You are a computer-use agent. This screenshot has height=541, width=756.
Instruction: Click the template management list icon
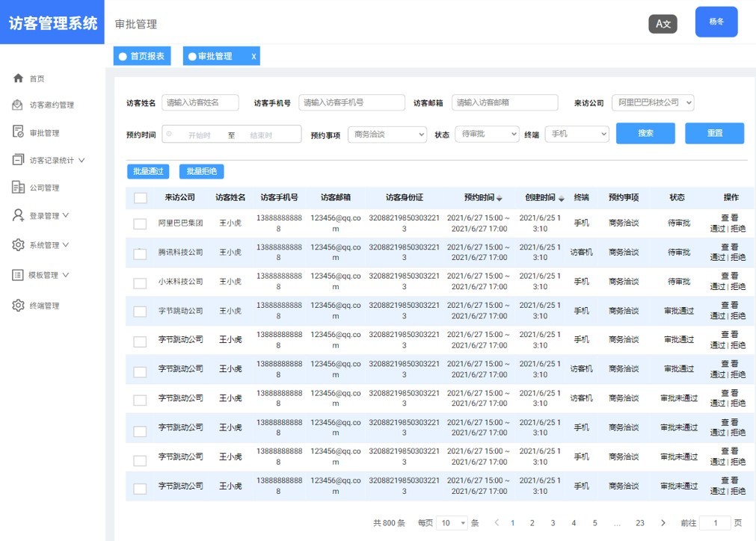coord(19,275)
